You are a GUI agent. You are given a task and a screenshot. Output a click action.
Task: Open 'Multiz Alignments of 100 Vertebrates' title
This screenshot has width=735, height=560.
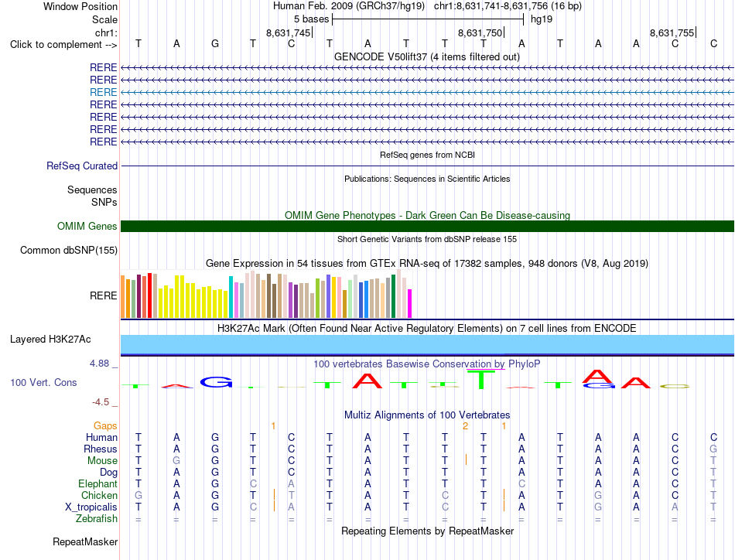click(x=427, y=415)
